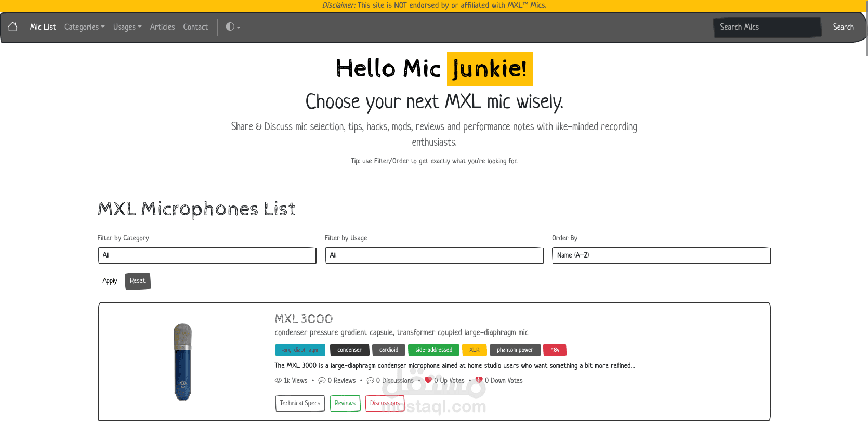This screenshot has width=868, height=424.
Task: Focus the Search Mics input field
Action: pos(767,27)
